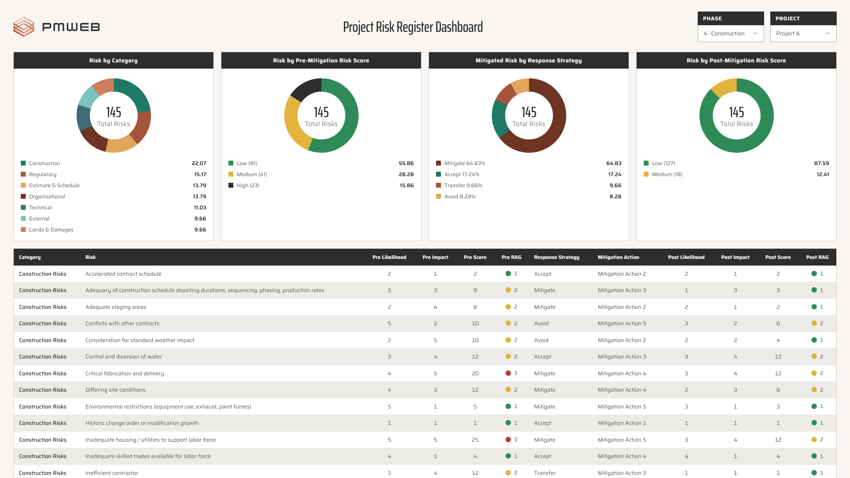The height and width of the screenshot is (478, 850).
Task: Select the Low (127) legend entry
Action: pos(659,163)
